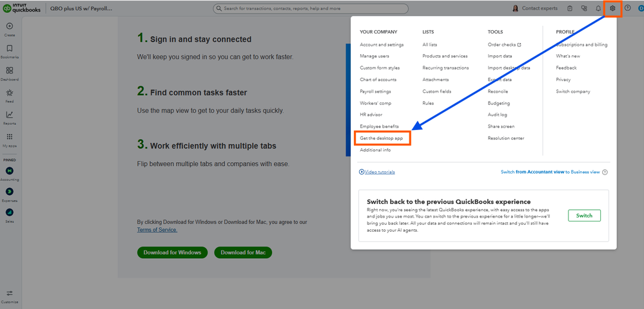Viewport: 644px width, 309px height.
Task: Open HR advisor
Action: click(x=371, y=115)
